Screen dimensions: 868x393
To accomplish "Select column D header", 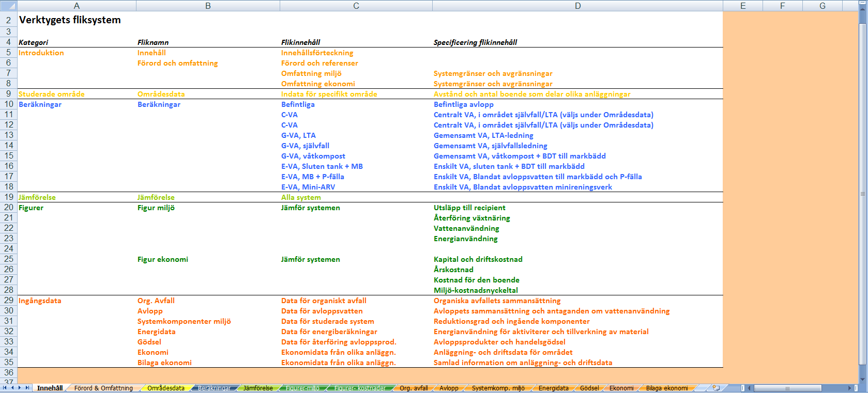I will click(x=577, y=6).
